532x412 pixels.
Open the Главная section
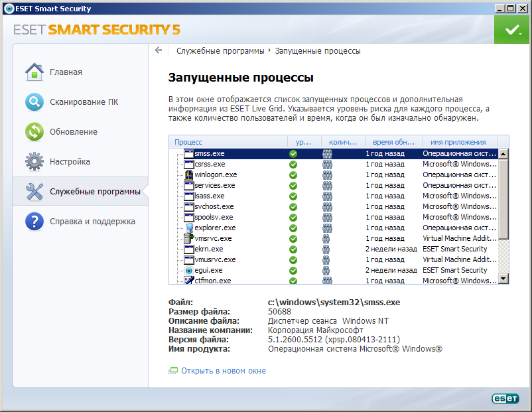66,72
